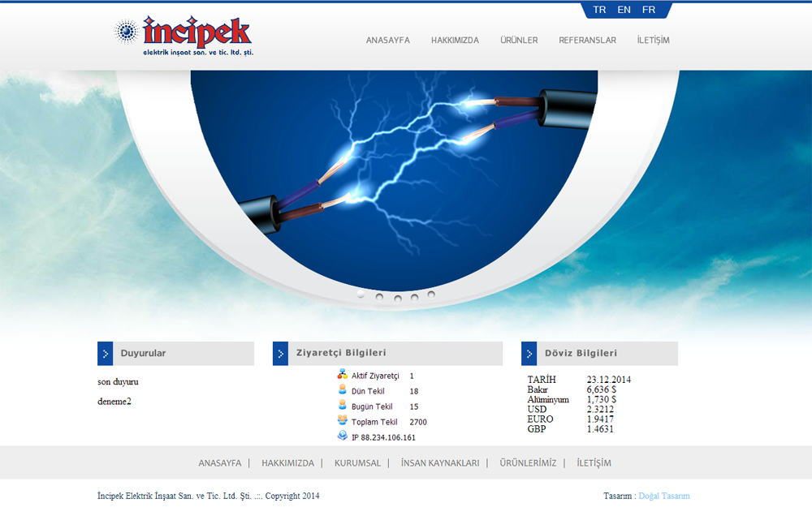This screenshot has width=812, height=516.
Task: Click the arrow icon beside Duyurular
Action: pyautogui.click(x=105, y=354)
